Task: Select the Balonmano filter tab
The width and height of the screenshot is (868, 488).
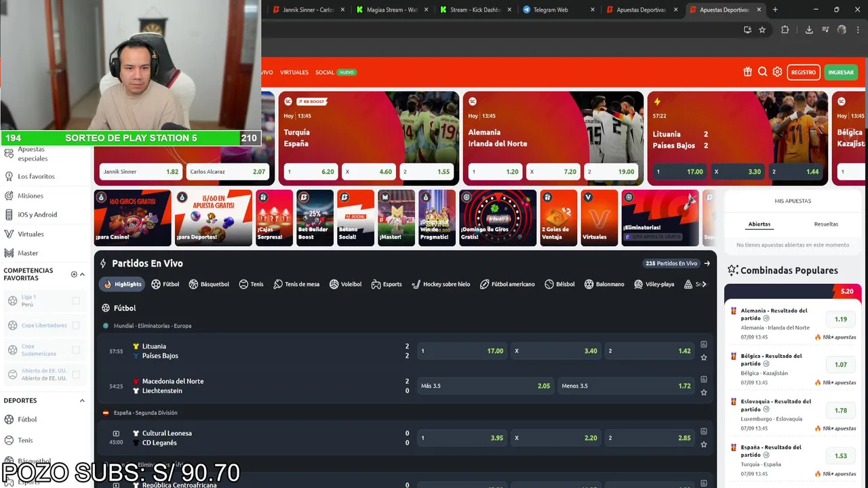Action: (604, 284)
